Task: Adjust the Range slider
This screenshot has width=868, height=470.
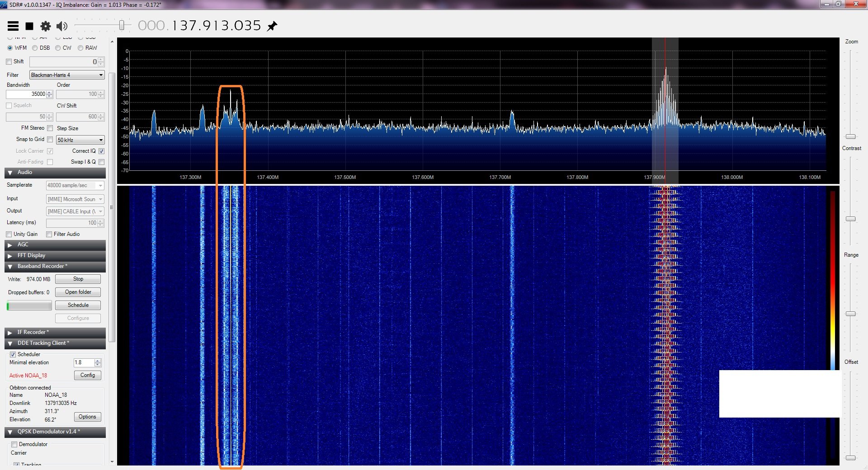Action: tap(851, 314)
